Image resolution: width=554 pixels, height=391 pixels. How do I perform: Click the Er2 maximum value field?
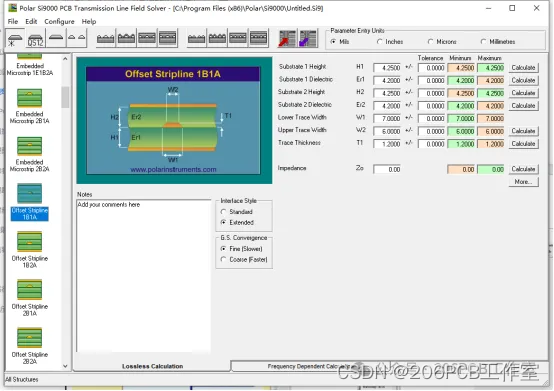tap(491, 106)
